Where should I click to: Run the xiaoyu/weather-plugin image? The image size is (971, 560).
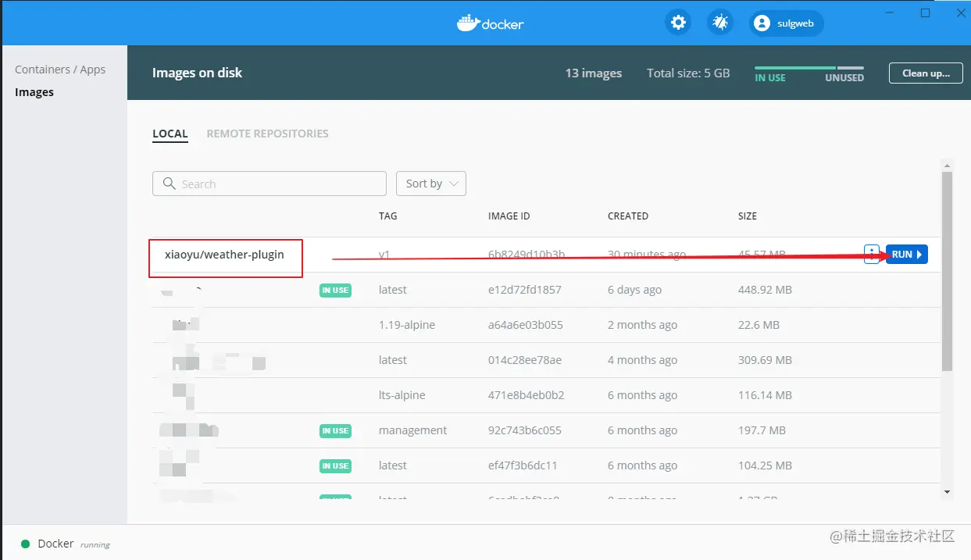(907, 255)
